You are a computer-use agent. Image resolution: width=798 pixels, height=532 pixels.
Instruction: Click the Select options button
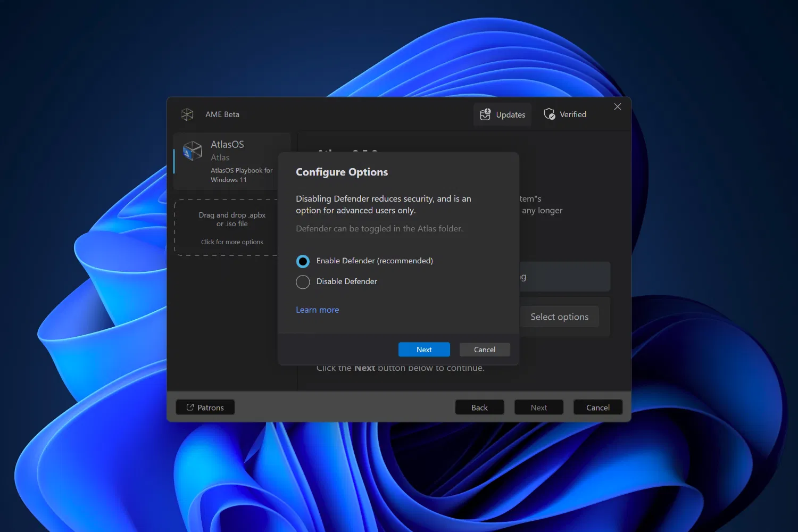(x=559, y=317)
